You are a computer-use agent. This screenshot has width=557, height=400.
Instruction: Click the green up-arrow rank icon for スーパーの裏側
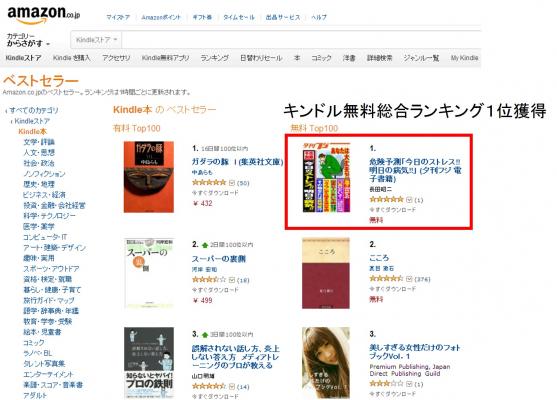pos(205,245)
